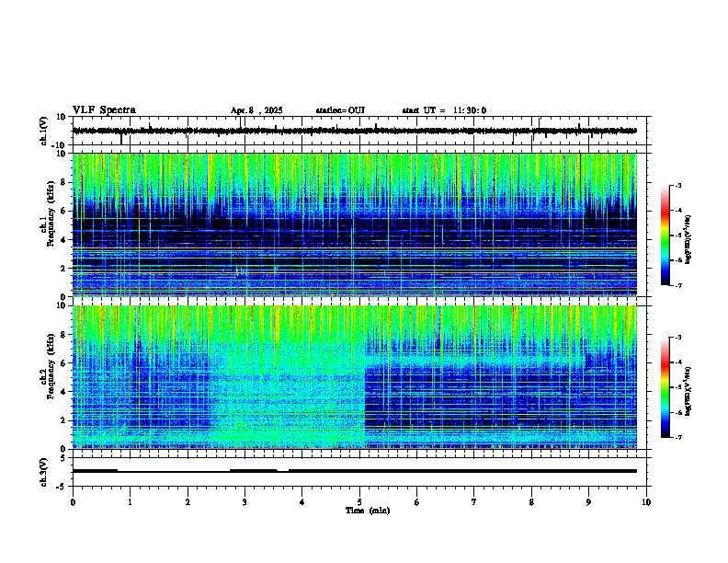Click time axis tick label "1"
The height and width of the screenshot is (563, 728).
coord(130,502)
